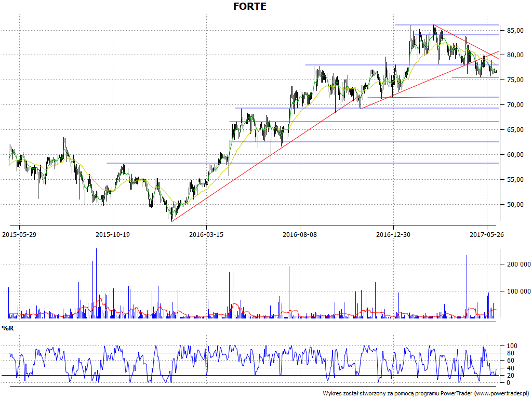Click the 40 value on %R axis
Image resolution: width=532 pixels, height=399 pixels.
pos(510,368)
